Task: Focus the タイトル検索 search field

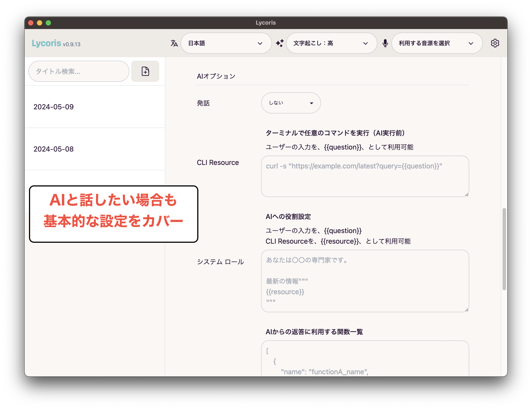Action: [x=79, y=71]
